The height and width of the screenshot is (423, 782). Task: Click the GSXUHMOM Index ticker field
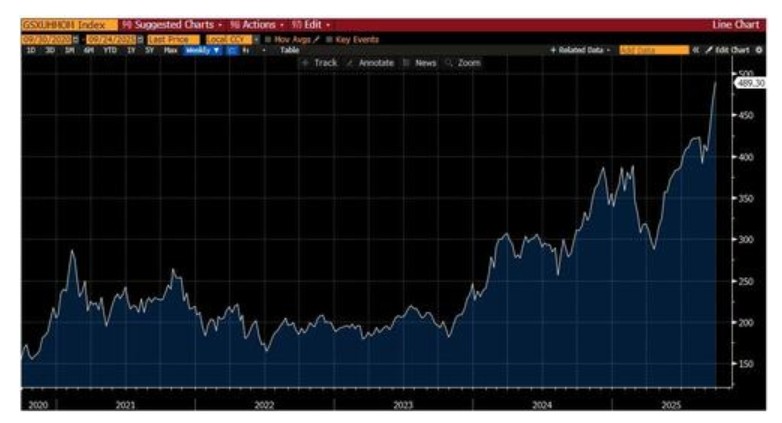[69, 25]
